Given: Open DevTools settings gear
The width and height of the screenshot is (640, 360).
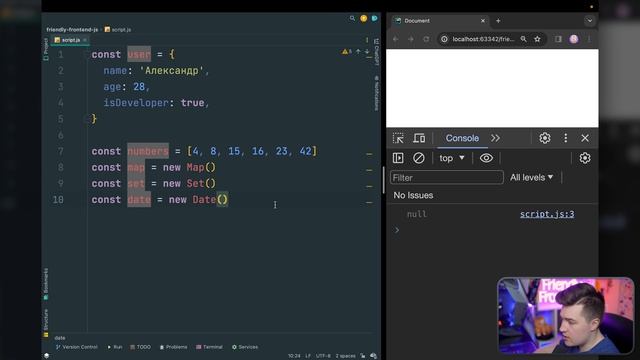Looking at the screenshot, I should (x=544, y=138).
